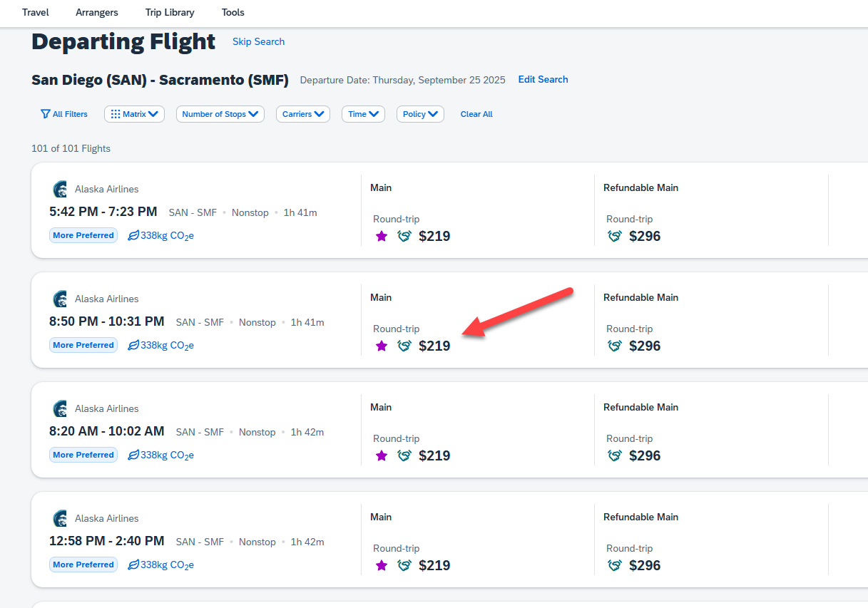Image resolution: width=868 pixels, height=608 pixels.
Task: Open the Policy filter dropdown
Action: 420,114
